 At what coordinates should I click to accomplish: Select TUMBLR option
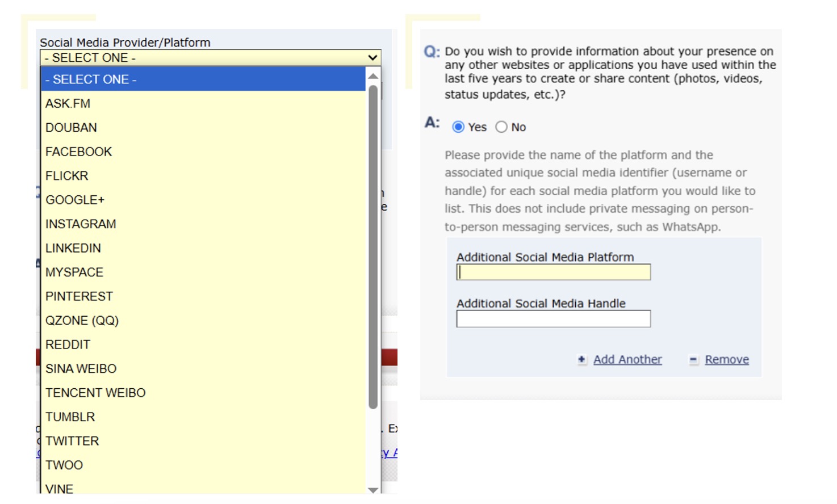203,417
